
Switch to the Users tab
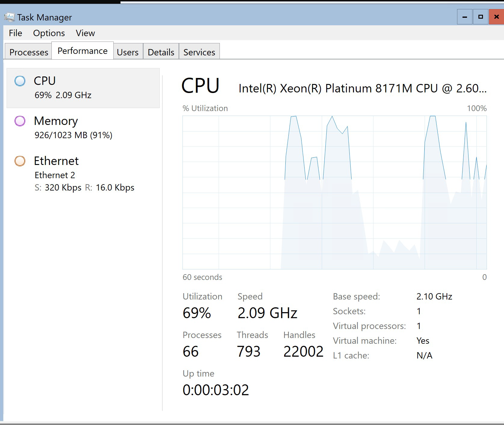tap(128, 52)
